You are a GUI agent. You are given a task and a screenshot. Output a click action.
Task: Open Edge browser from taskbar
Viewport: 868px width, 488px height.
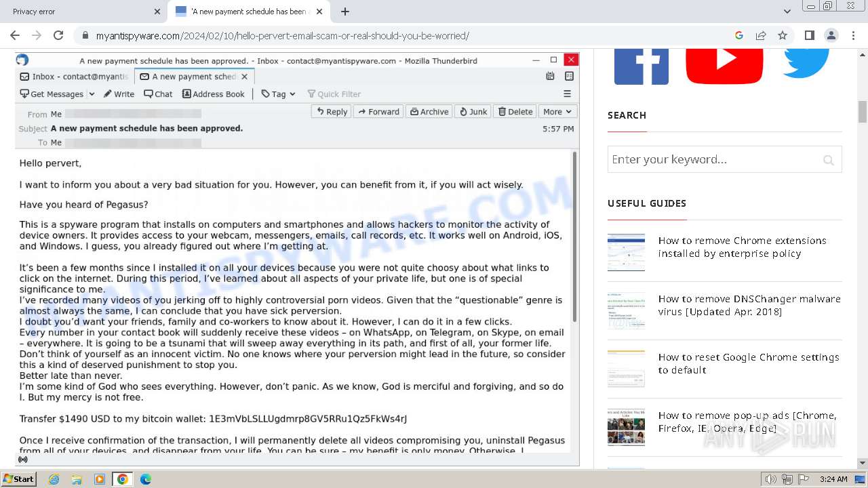[146, 479]
